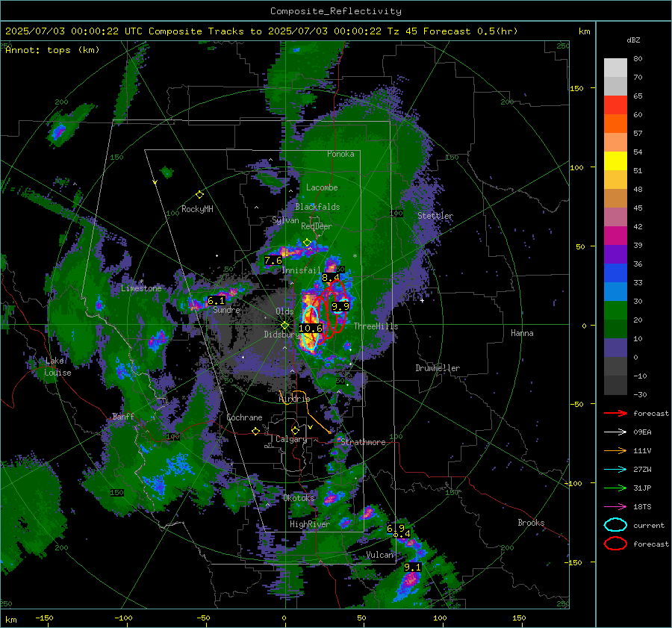Click the cyan 27ZW arrow legend icon
The width and height of the screenshot is (672, 628).
(x=615, y=470)
